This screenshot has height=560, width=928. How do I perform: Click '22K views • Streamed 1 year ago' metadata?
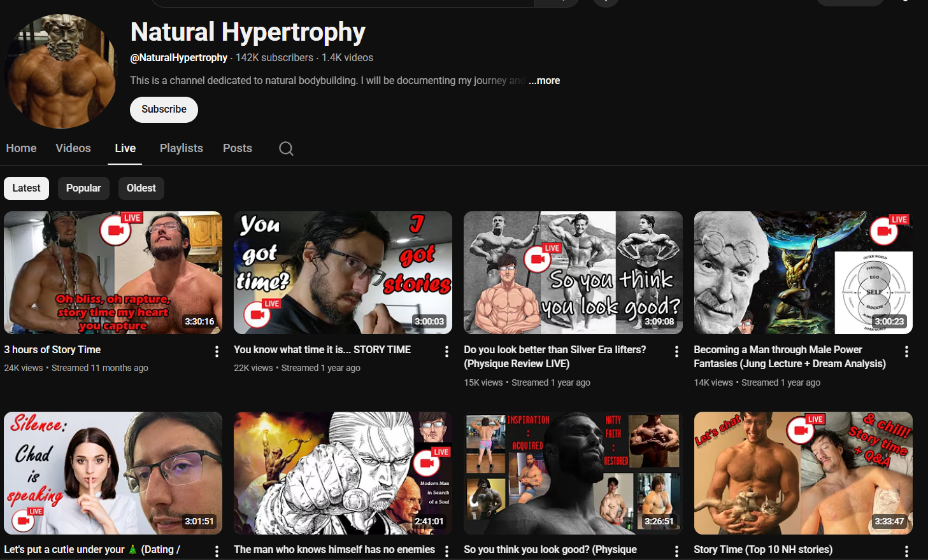click(x=297, y=368)
